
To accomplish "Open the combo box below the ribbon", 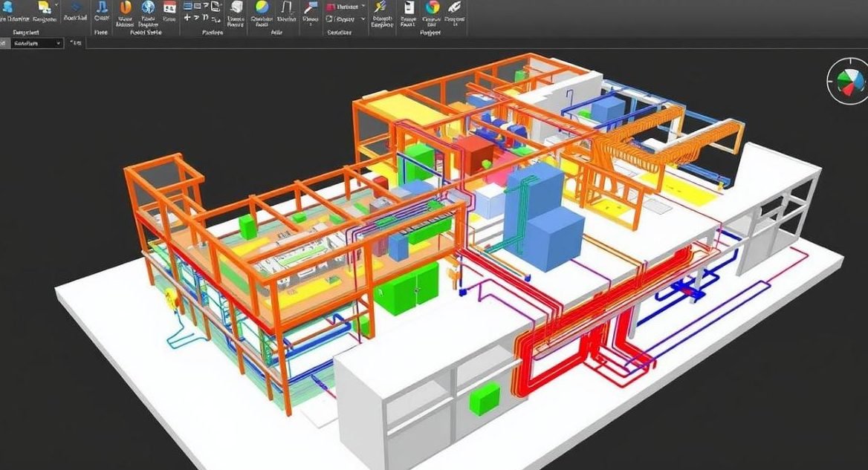I will pyautogui.click(x=36, y=43).
